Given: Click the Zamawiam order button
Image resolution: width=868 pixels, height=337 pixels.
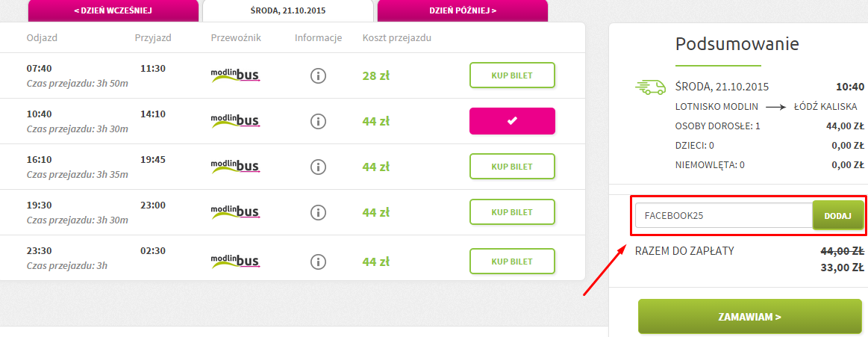Looking at the screenshot, I should point(749,317).
